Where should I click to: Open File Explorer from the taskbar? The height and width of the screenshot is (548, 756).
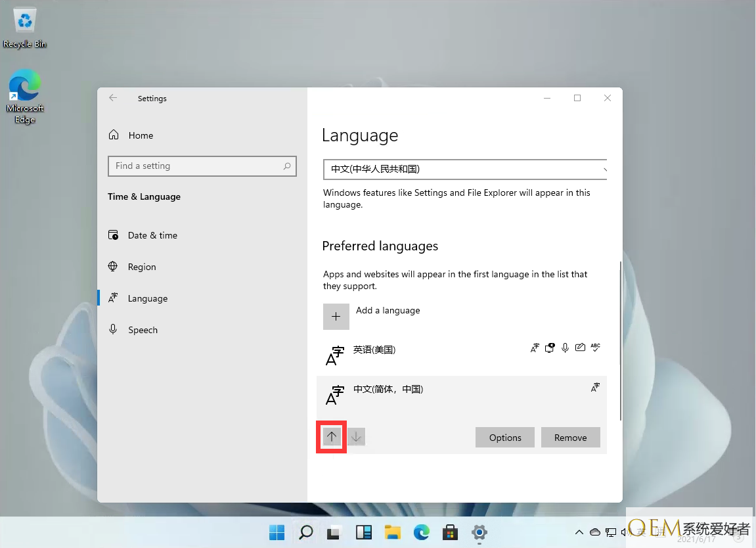pos(392,532)
